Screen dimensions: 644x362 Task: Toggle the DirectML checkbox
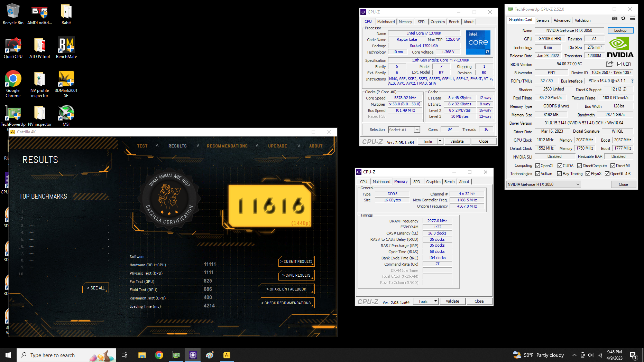coord(613,166)
